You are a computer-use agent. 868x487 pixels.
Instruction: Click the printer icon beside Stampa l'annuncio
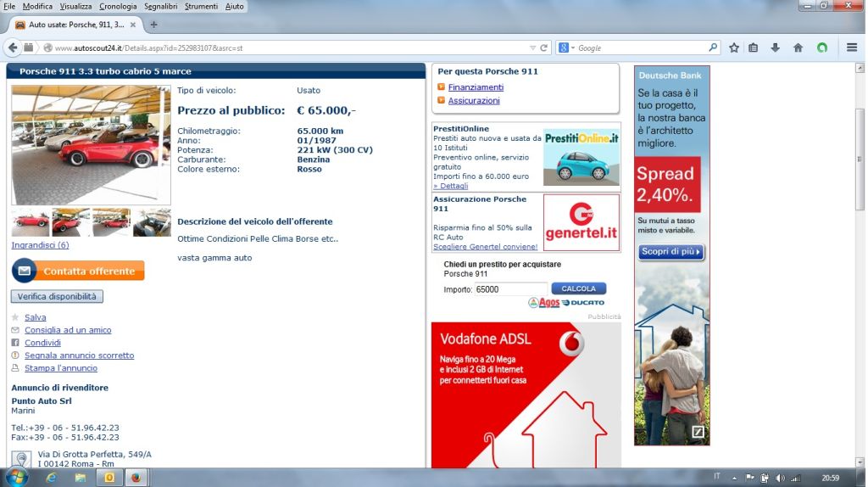coord(15,368)
